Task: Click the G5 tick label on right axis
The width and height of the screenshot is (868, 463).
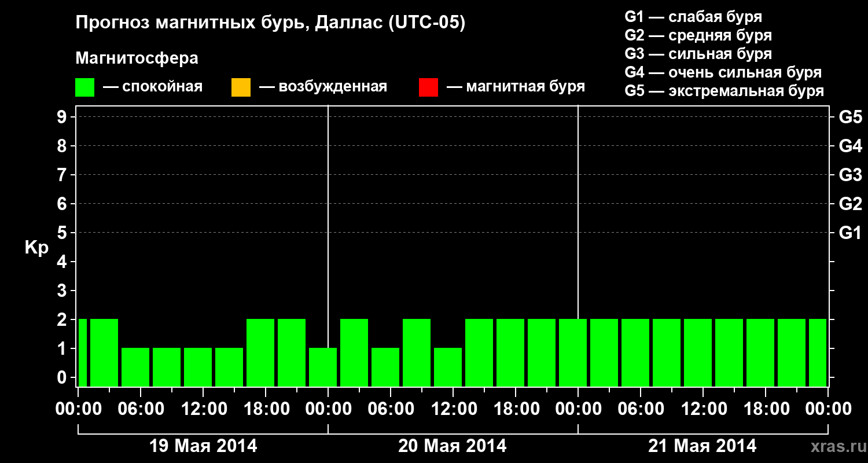Action: tap(851, 117)
